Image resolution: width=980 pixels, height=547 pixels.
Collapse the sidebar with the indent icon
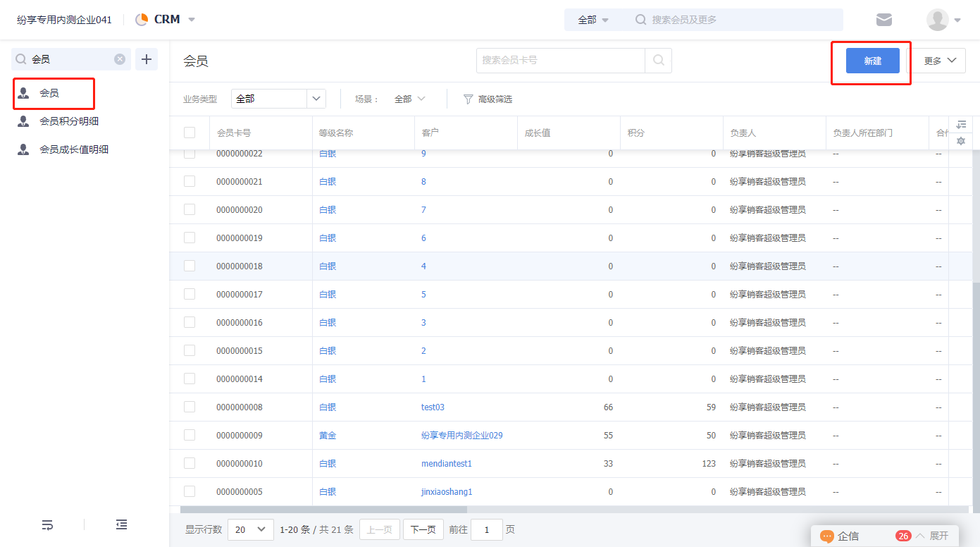click(x=122, y=524)
